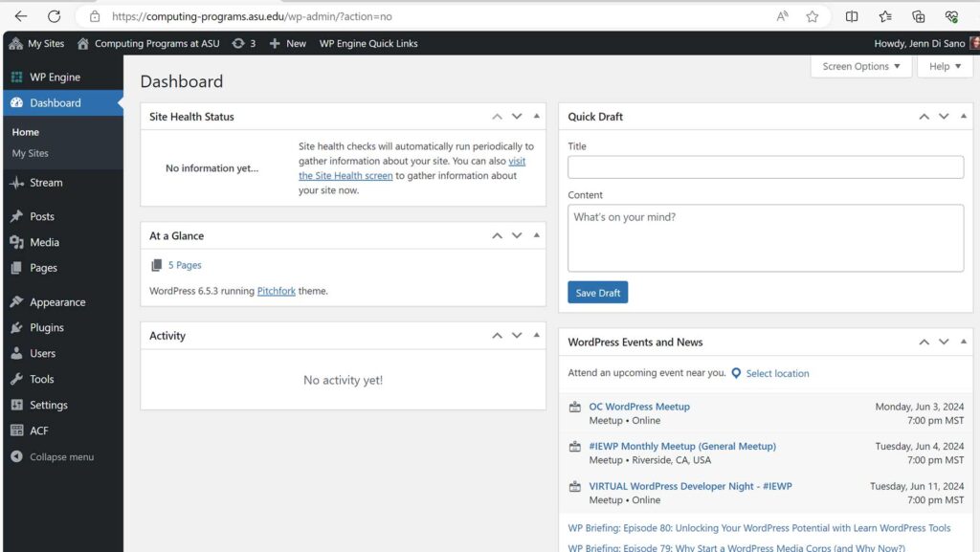Screen dimensions: 980x552
Task: Collapse the Quick Draft panel
Action: click(963, 116)
